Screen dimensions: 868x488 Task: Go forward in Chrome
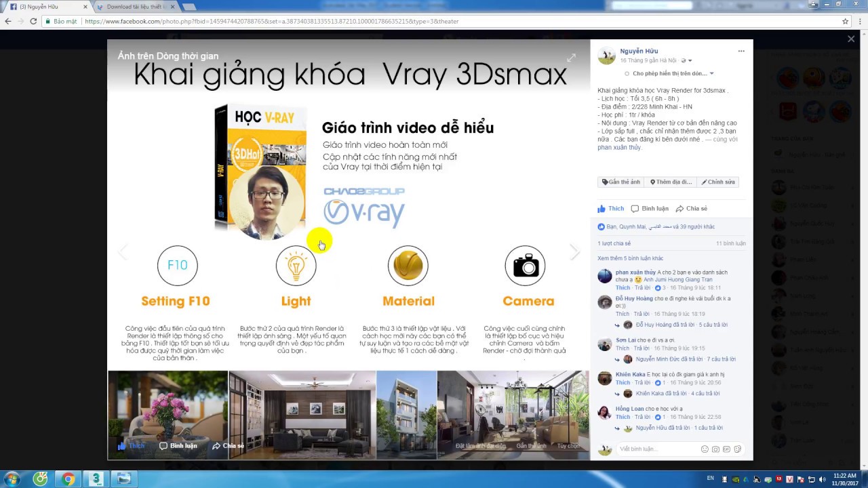pyautogui.click(x=20, y=21)
